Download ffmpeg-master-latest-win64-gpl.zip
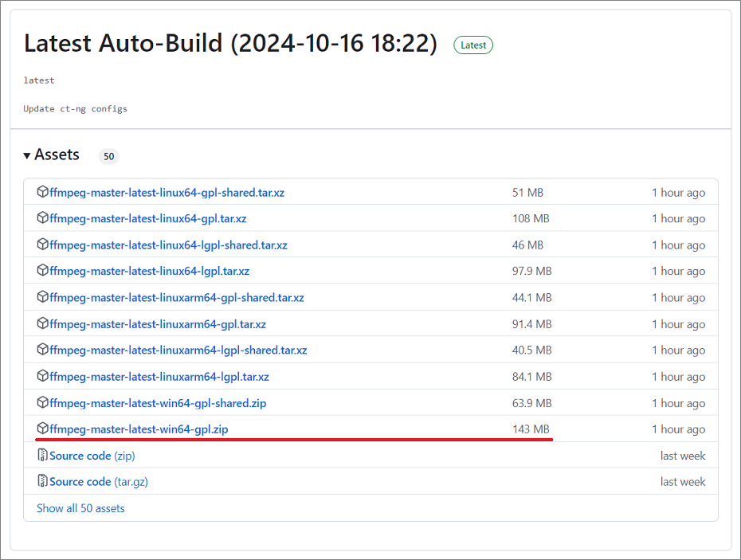The image size is (741, 560). pos(139,429)
